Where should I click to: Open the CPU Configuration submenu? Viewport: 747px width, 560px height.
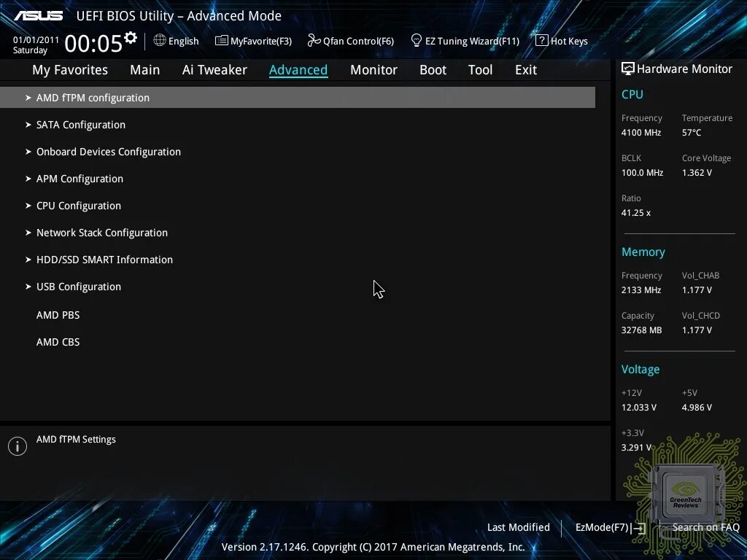point(79,206)
